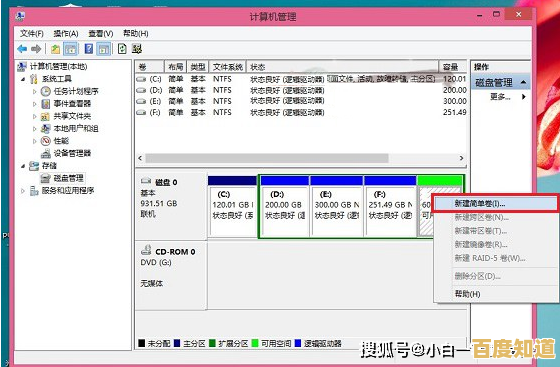
Task: Click the 事件查看器 icon
Action: (46, 104)
